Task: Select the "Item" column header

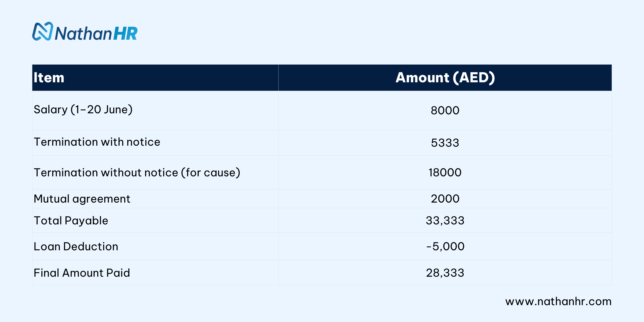Action: pyautogui.click(x=49, y=78)
